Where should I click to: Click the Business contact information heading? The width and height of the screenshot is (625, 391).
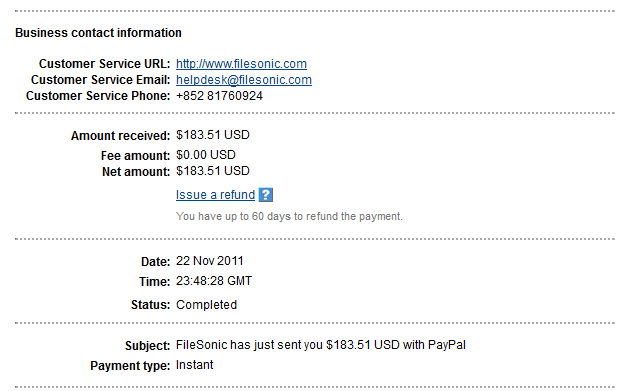pos(98,33)
